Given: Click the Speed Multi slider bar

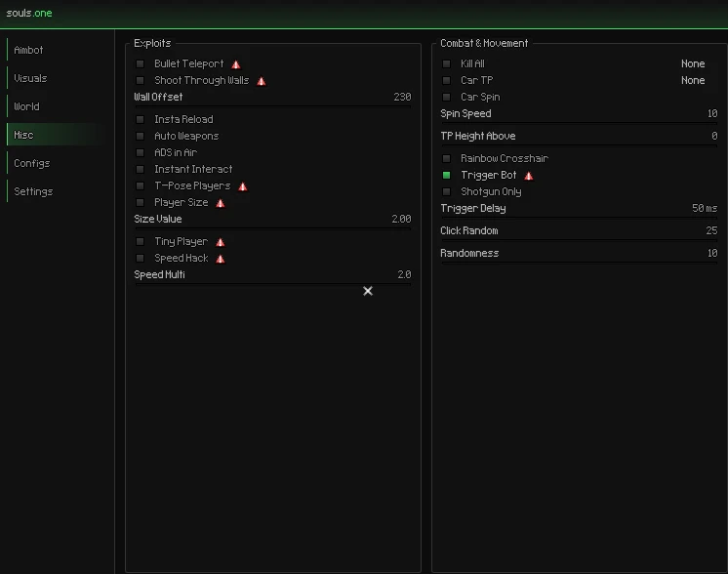Looking at the screenshot, I should pos(272,285).
